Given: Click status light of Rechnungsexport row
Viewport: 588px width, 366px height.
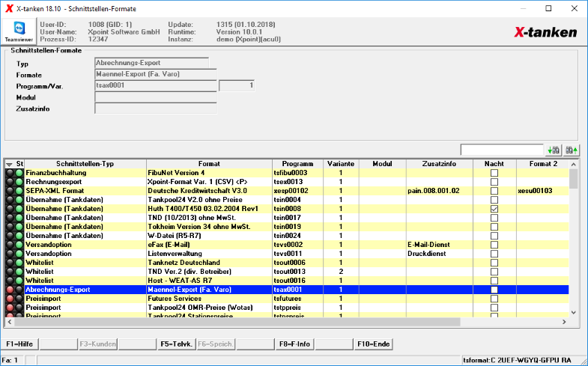Looking at the screenshot, I should 19,182.
